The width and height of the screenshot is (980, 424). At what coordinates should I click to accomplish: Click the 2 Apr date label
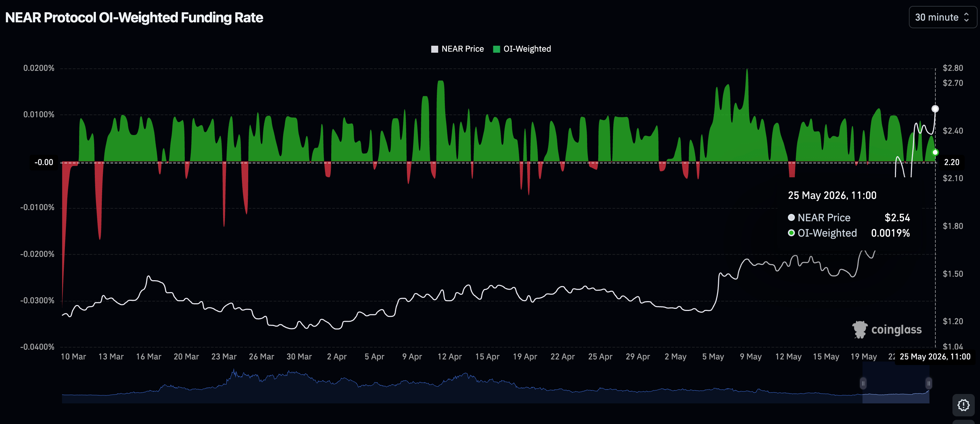click(337, 357)
